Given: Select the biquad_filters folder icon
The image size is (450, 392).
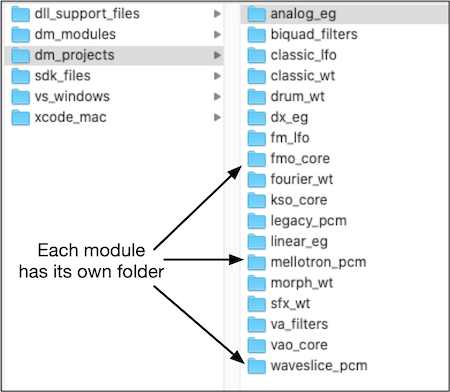Looking at the screenshot, I should coord(257,35).
